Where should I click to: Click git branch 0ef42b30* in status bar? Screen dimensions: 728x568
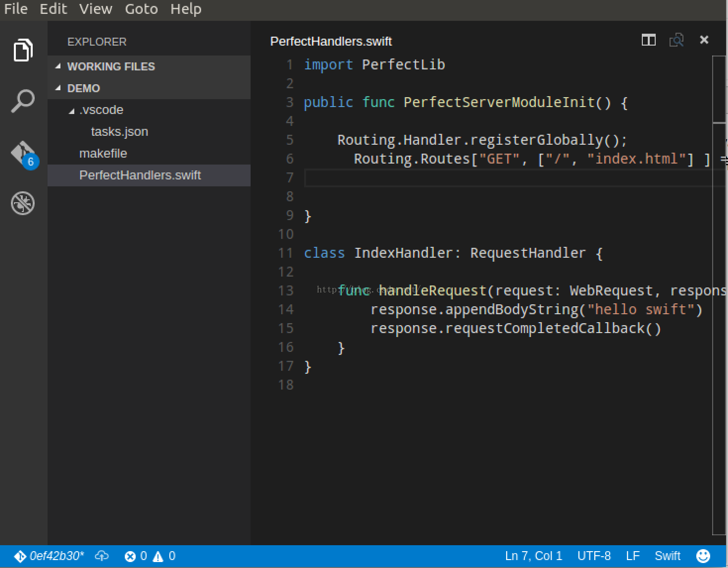click(49, 556)
